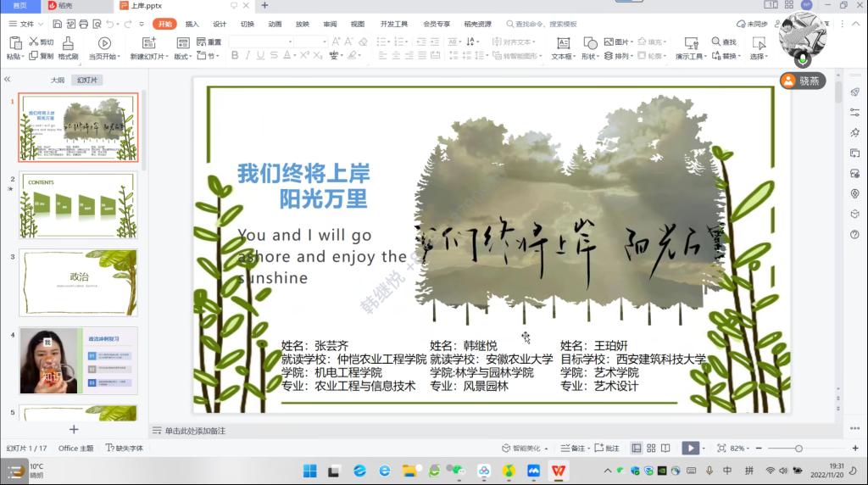
Task: Click the Cut (剪切) scissors icon
Action: [x=34, y=42]
